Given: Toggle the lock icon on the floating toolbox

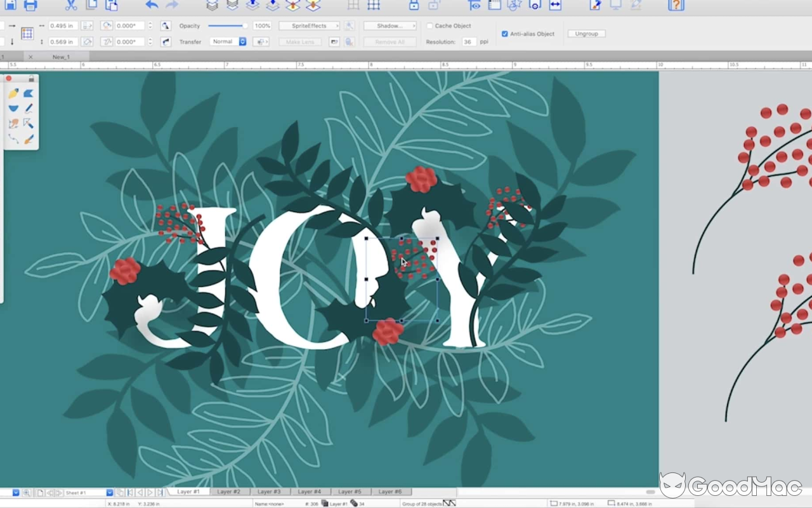Looking at the screenshot, I should pos(32,79).
